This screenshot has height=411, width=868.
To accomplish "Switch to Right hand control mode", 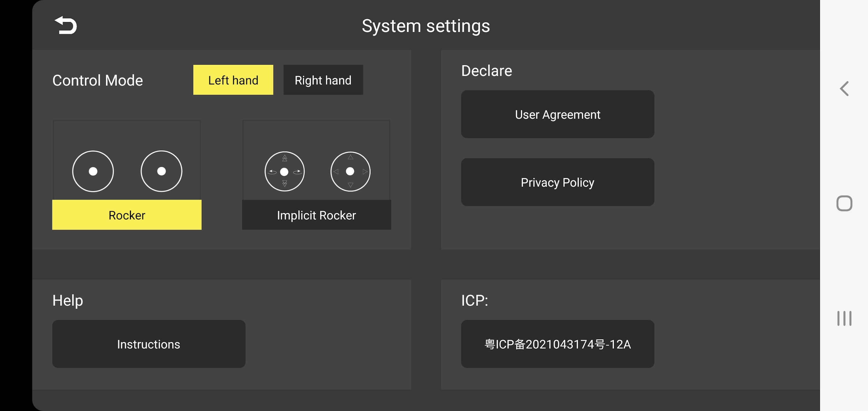I will [x=323, y=80].
